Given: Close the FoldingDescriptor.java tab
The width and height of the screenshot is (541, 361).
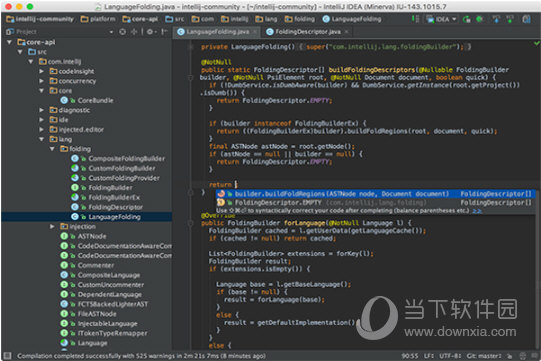Looking at the screenshot, I should click(x=346, y=32).
